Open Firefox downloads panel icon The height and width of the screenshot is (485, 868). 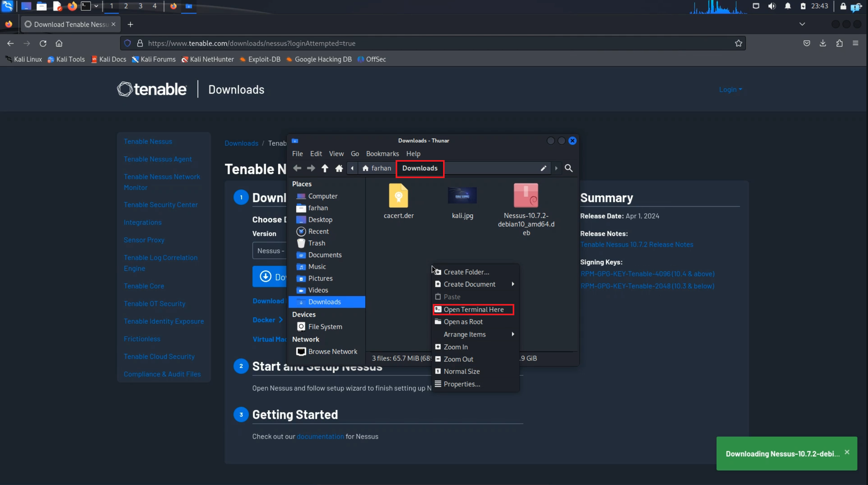pos(823,43)
